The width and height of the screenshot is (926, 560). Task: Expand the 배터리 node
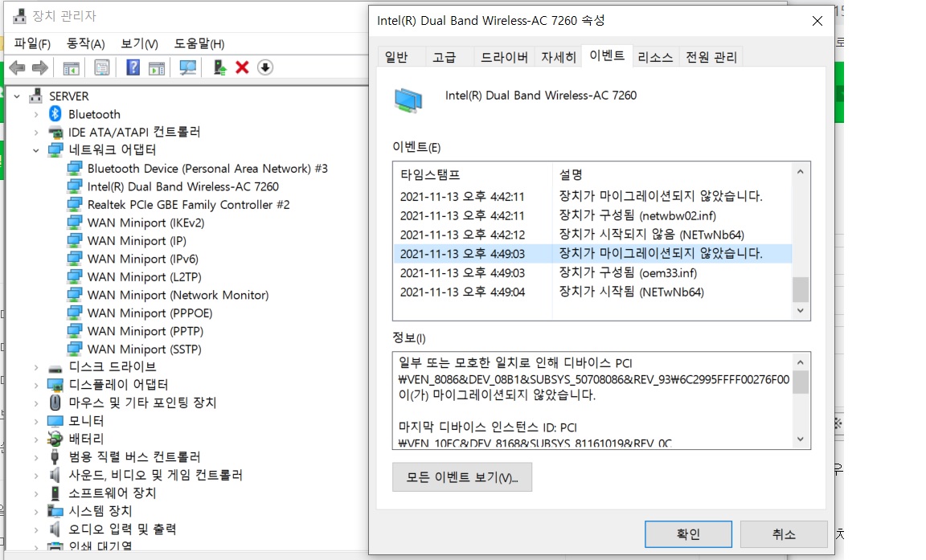pos(36,439)
